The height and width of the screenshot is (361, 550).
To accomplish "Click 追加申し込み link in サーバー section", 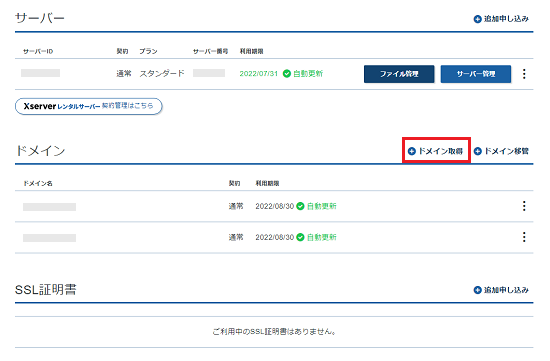I will coord(501,19).
